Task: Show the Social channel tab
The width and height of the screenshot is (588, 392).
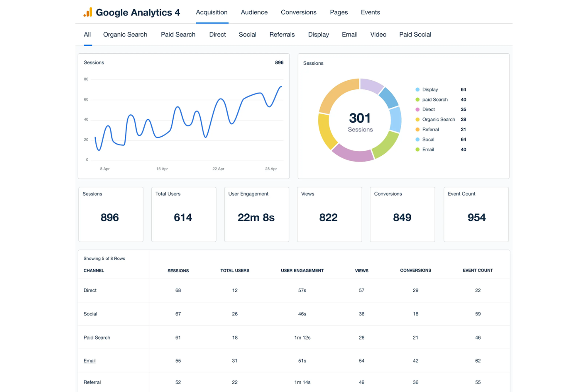Action: tap(248, 35)
